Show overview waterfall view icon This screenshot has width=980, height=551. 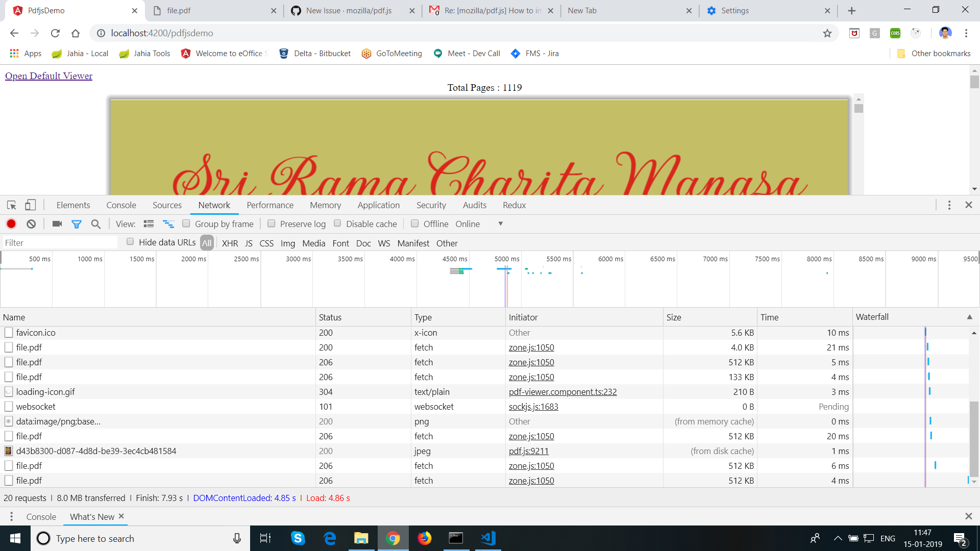(168, 224)
